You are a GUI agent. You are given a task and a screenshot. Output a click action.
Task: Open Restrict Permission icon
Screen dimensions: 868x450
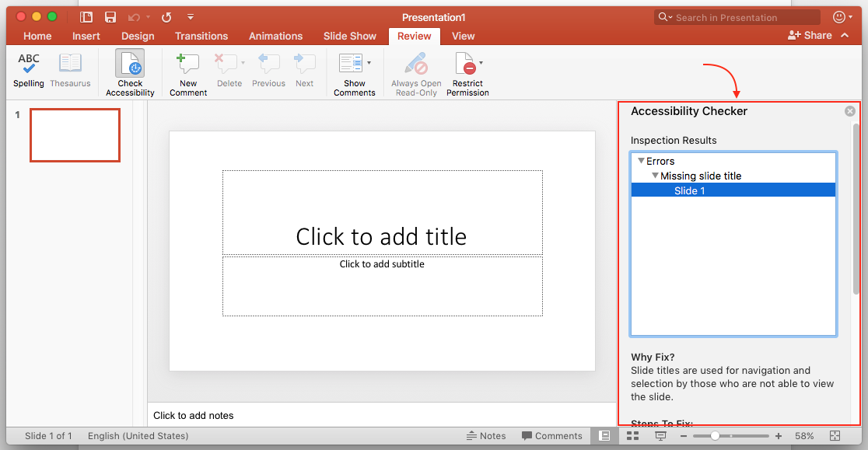pos(466,72)
